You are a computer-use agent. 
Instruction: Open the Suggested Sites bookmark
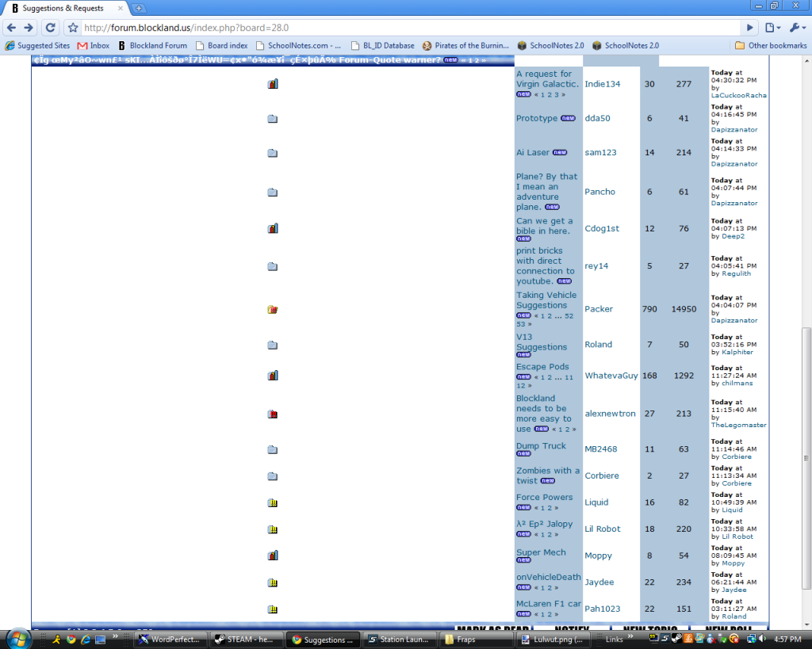(37, 45)
